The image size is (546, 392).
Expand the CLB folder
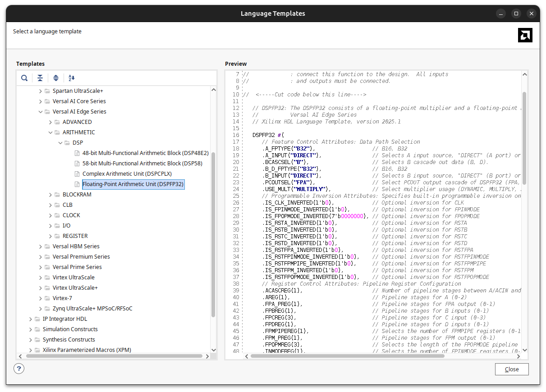pyautogui.click(x=50, y=205)
